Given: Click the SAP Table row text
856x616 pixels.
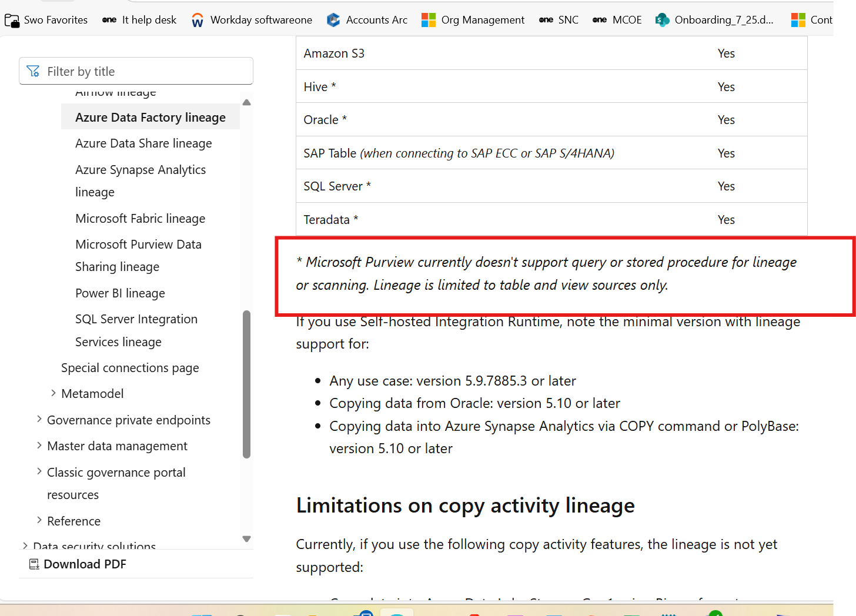Looking at the screenshot, I should coord(459,153).
